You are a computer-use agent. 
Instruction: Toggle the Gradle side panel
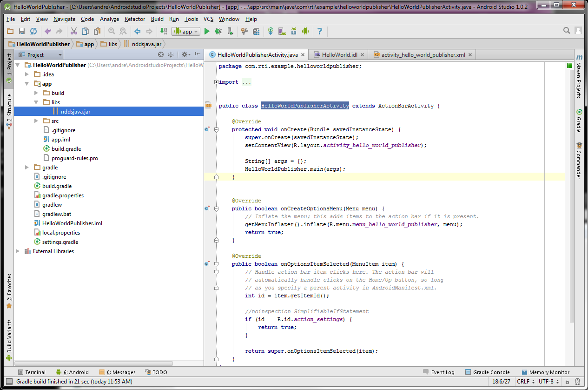(579, 121)
